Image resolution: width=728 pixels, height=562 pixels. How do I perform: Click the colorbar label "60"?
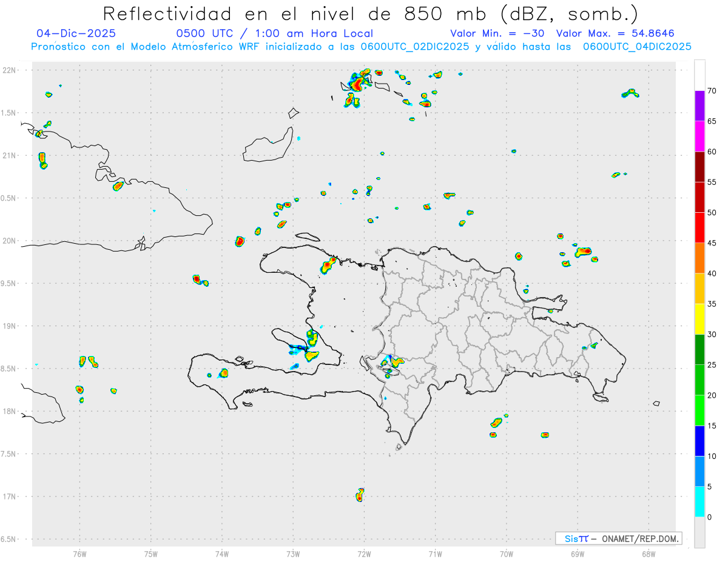point(712,152)
